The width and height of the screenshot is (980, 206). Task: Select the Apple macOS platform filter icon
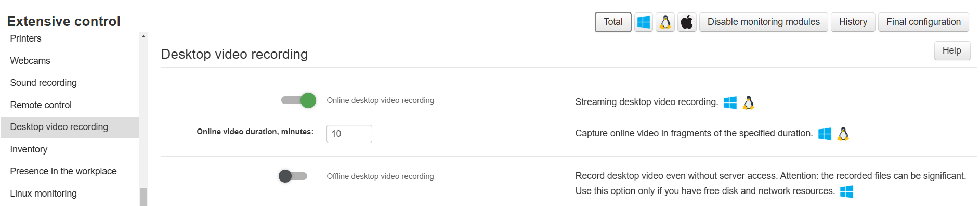click(687, 22)
